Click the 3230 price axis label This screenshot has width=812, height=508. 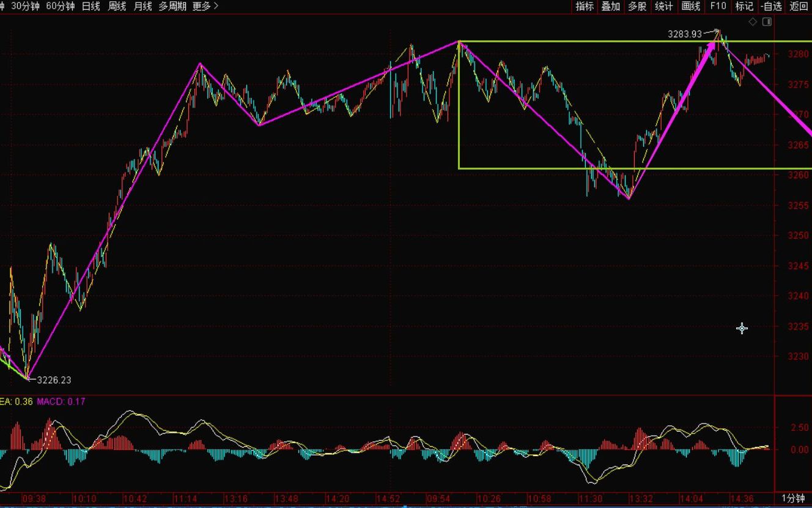798,357
